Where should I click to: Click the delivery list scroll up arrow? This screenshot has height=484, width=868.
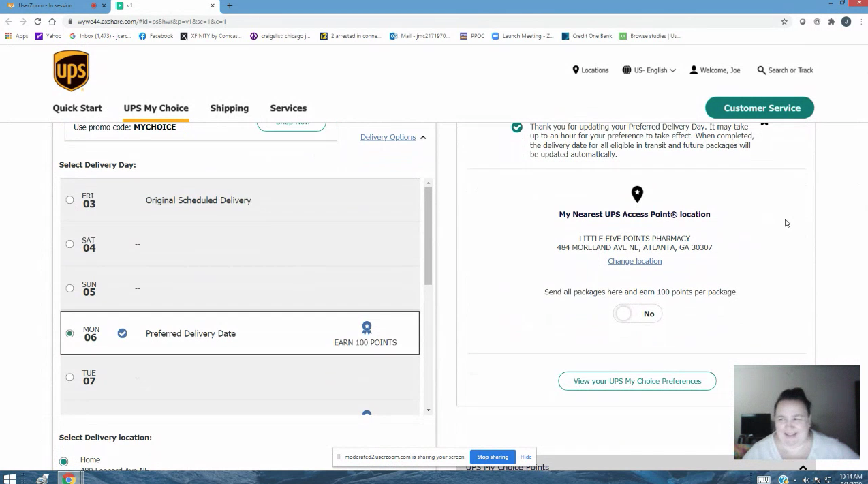click(x=429, y=183)
